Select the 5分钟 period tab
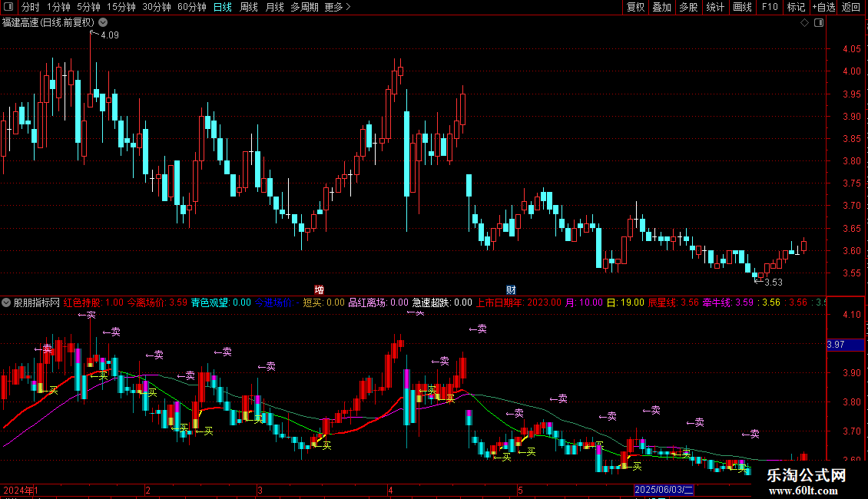 click(x=88, y=7)
